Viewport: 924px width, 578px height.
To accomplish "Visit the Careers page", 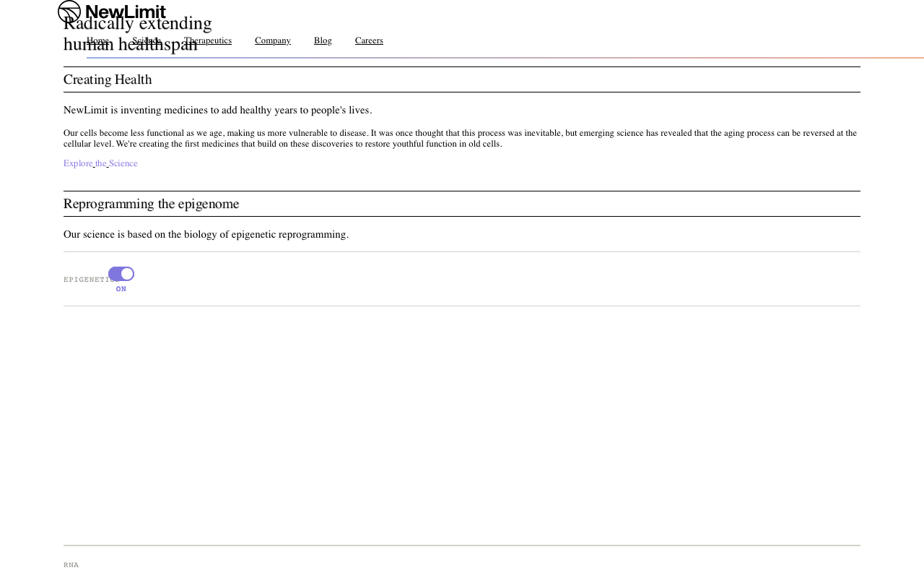I will (x=369, y=41).
